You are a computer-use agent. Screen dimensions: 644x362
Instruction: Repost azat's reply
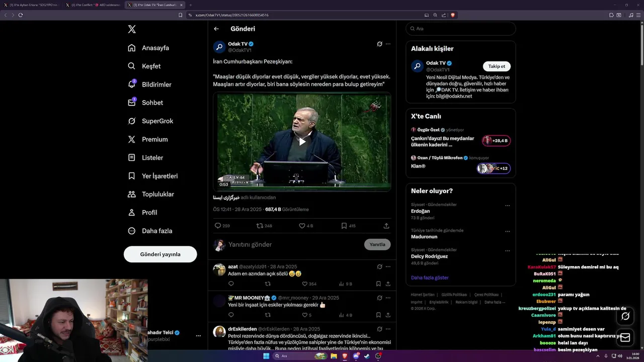[268, 284]
